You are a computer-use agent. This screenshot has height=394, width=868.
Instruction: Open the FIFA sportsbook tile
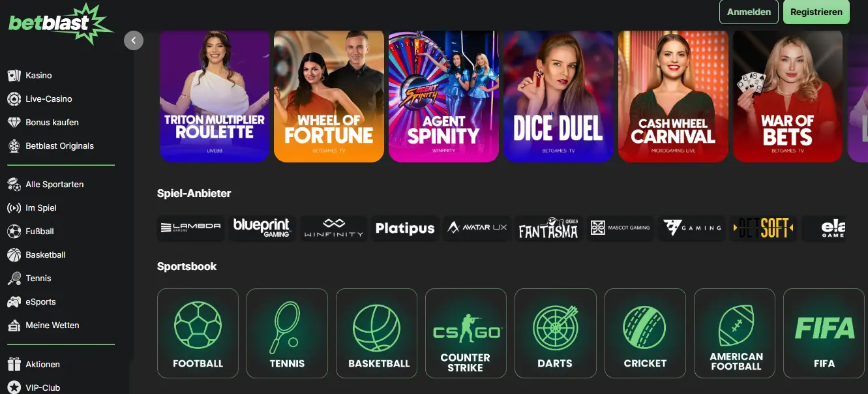coord(824,333)
